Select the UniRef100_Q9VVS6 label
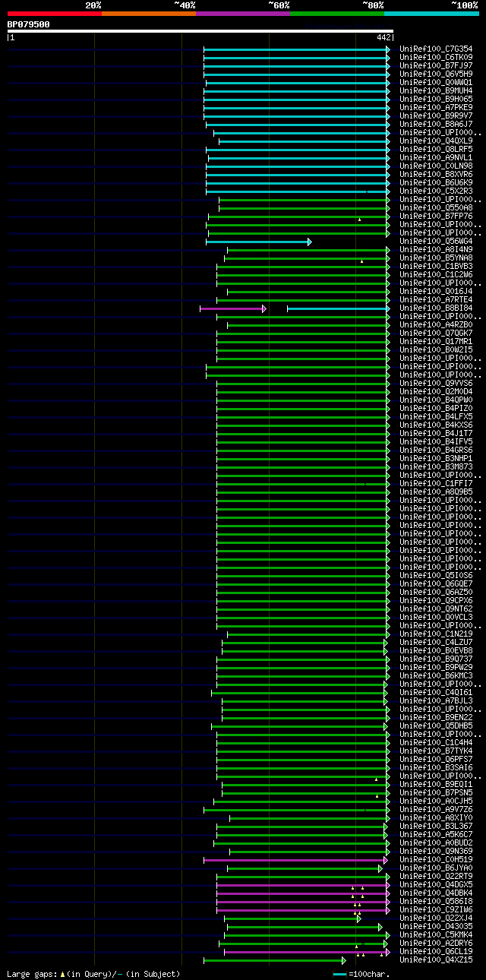This screenshot has width=486, height=980. [436, 384]
